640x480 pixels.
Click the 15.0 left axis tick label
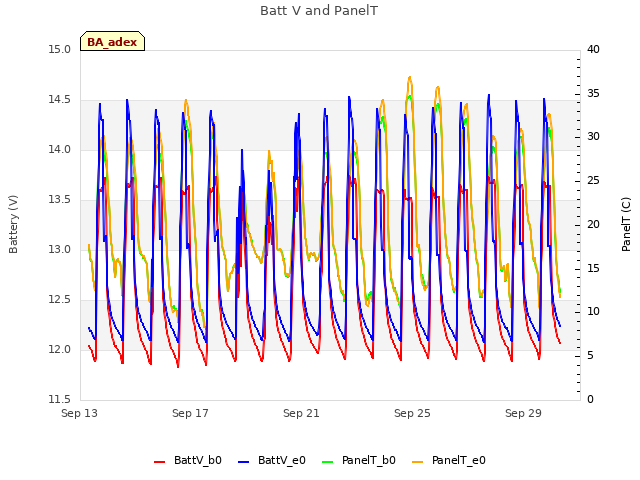(x=60, y=50)
